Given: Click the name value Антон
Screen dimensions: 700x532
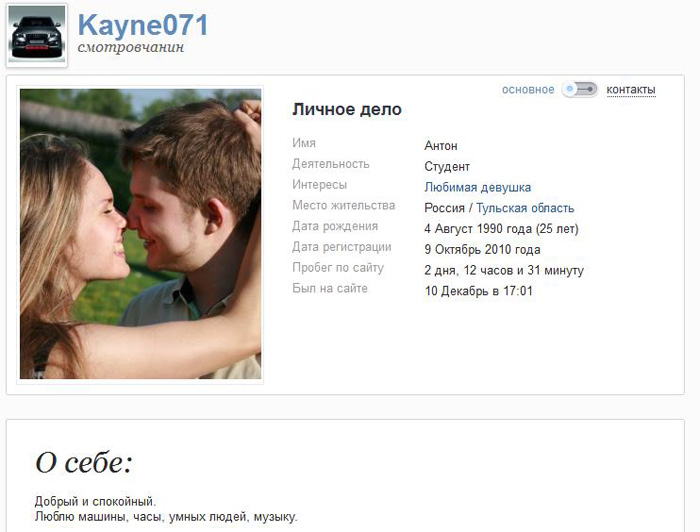Looking at the screenshot, I should [441, 146].
